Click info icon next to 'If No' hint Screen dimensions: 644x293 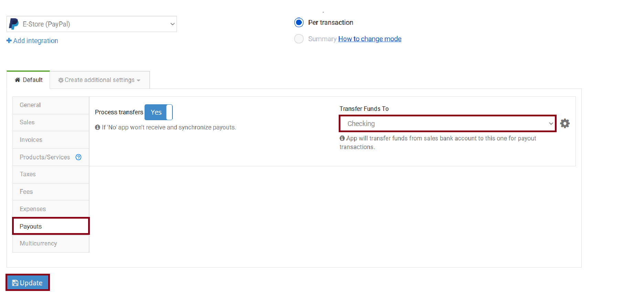(x=97, y=127)
